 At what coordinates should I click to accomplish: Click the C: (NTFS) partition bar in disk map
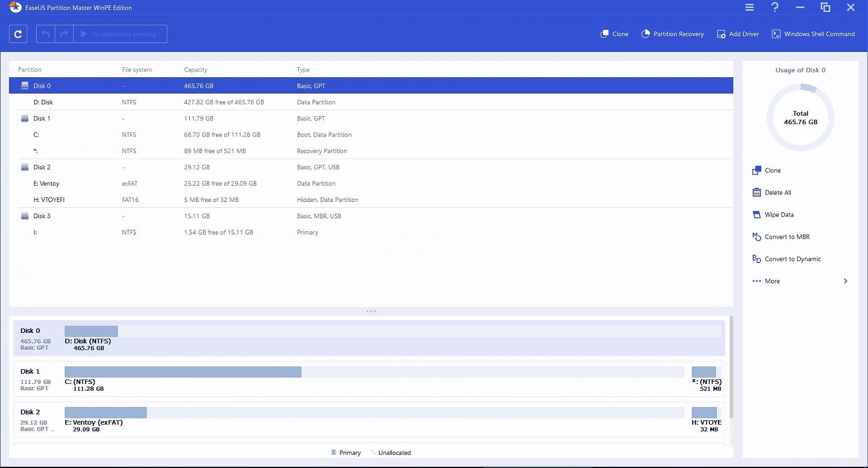[x=374, y=372]
